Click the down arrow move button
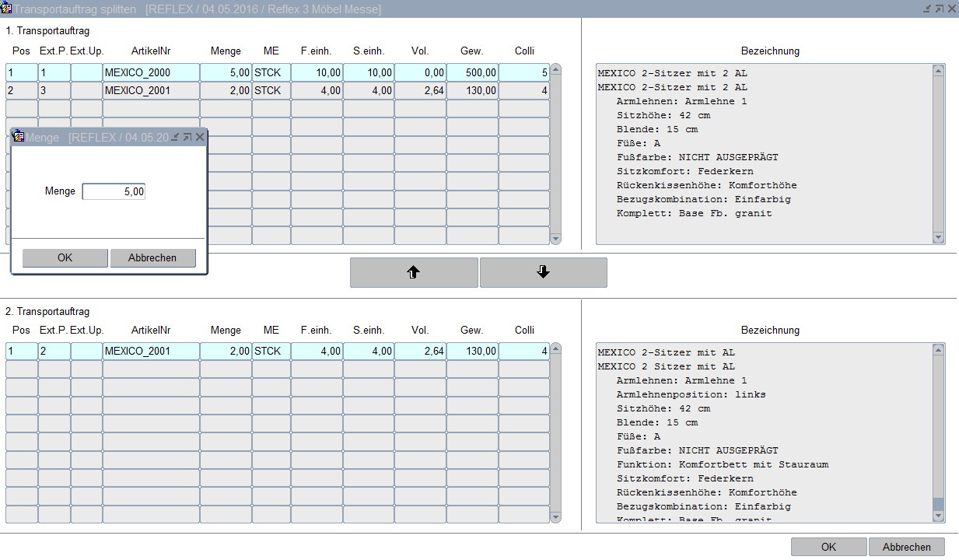This screenshot has height=560, width=959. click(543, 272)
